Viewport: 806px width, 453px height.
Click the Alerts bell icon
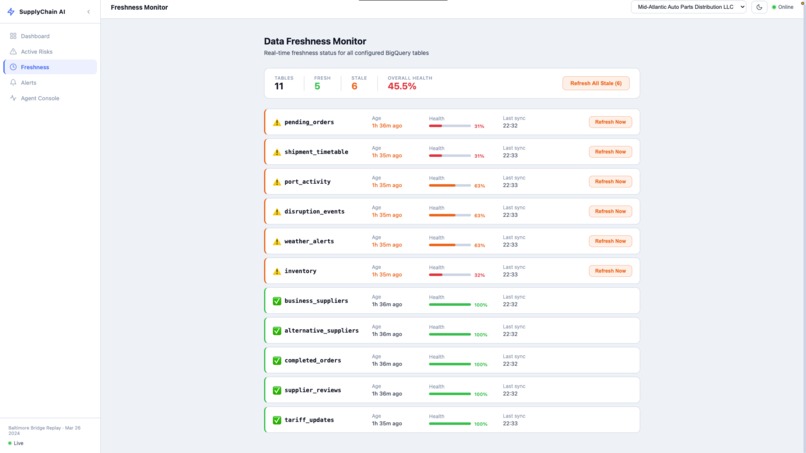pos(13,82)
